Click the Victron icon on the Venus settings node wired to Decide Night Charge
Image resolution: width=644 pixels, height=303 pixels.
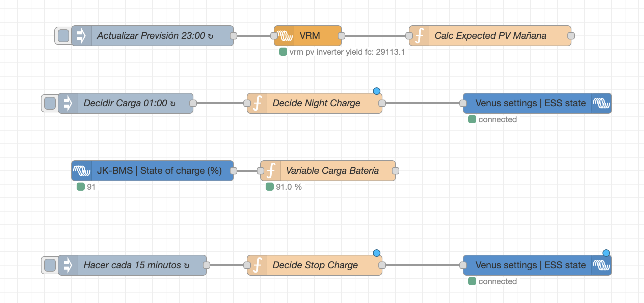601,103
